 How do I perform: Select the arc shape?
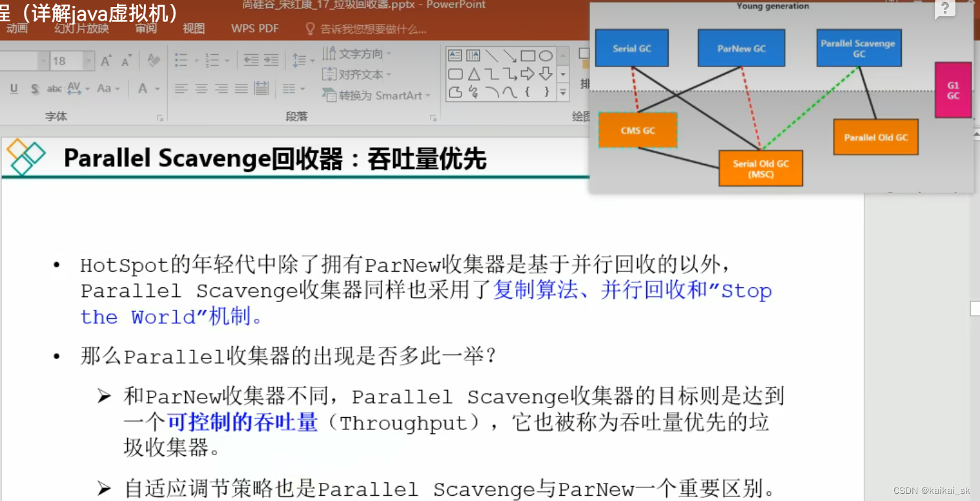[492, 92]
